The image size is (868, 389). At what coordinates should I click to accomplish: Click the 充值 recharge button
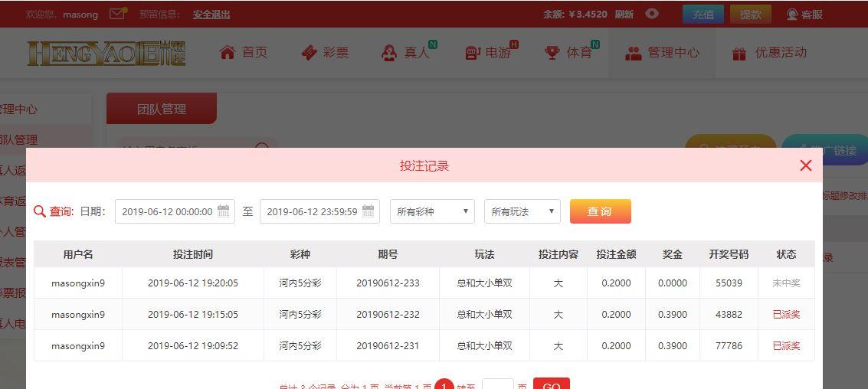coord(703,14)
